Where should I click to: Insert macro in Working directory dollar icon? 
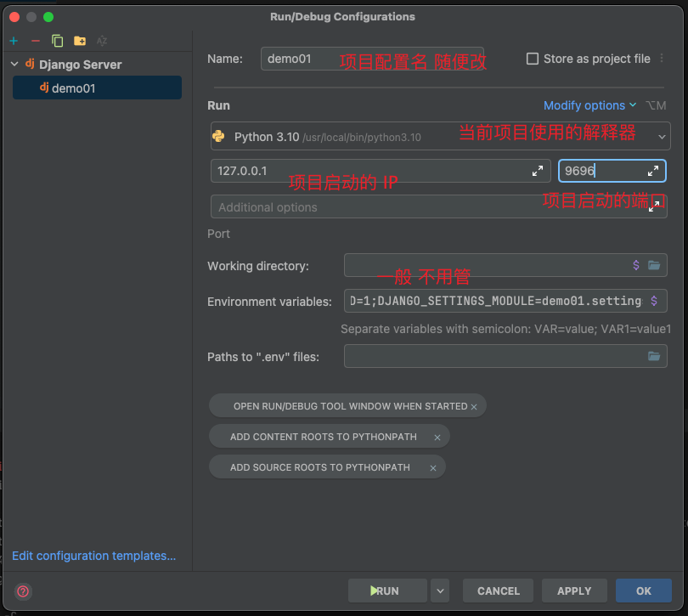pyautogui.click(x=636, y=265)
